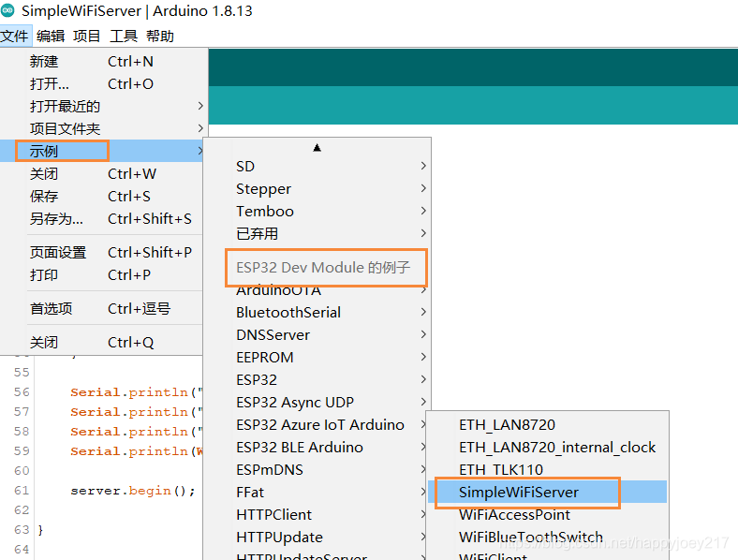Open 首选项 preferences entry
This screenshot has width=738, height=560.
click(103, 309)
